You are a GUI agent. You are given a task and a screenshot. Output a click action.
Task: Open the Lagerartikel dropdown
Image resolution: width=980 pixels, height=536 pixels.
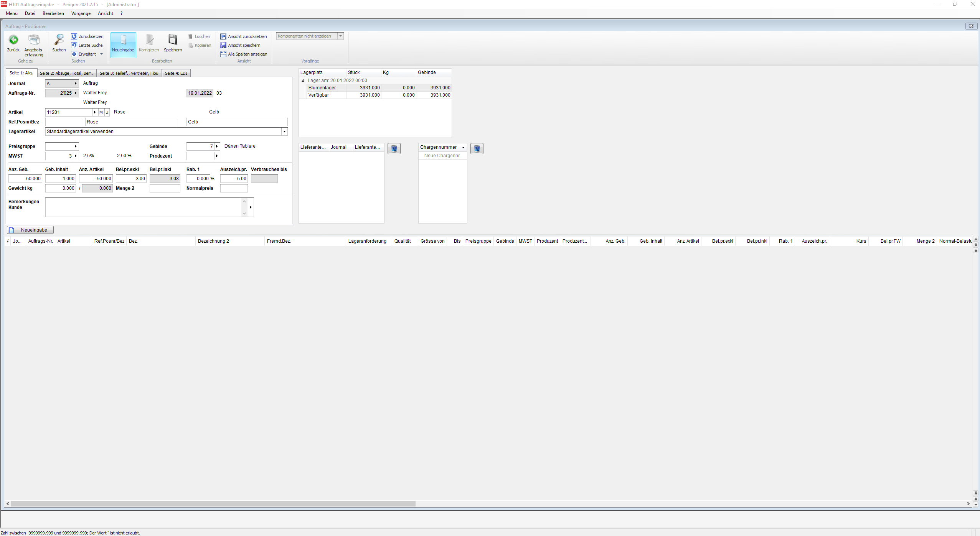284,132
